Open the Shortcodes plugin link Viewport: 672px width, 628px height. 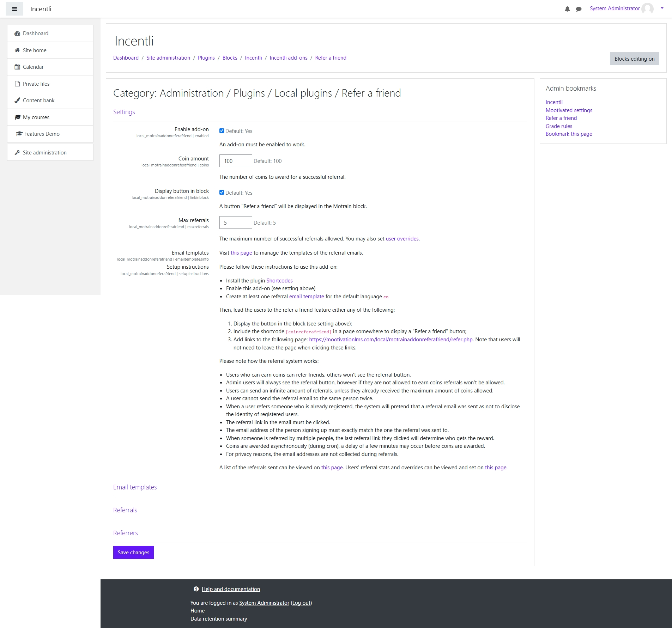point(279,281)
